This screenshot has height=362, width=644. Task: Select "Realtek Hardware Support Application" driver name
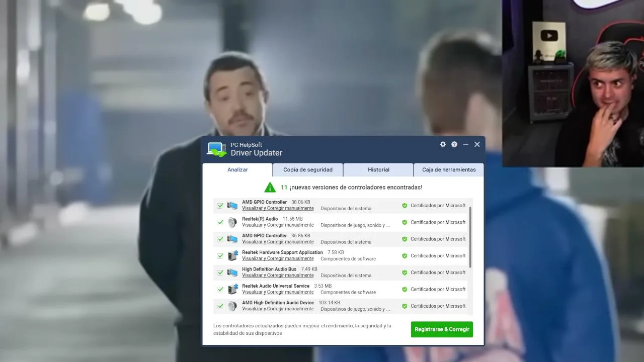(282, 252)
